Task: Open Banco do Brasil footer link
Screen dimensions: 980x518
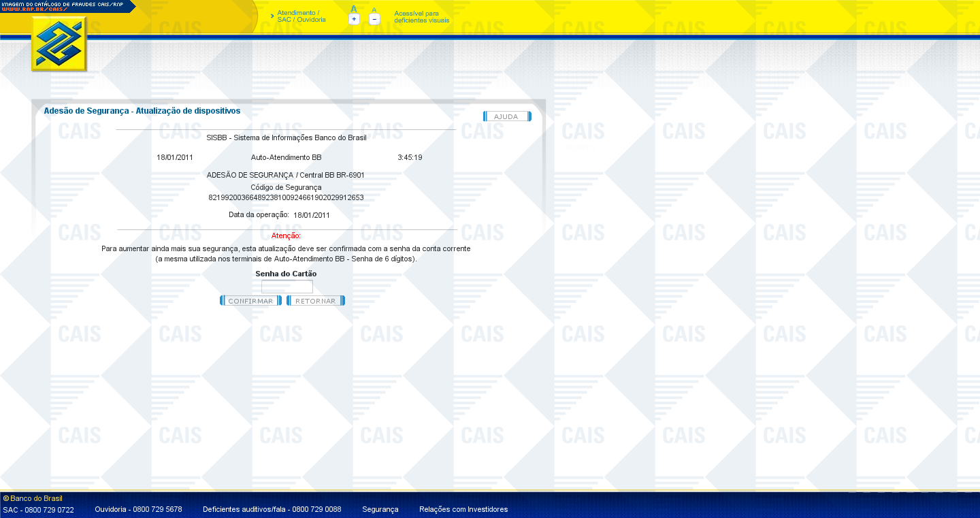Action: [x=36, y=498]
